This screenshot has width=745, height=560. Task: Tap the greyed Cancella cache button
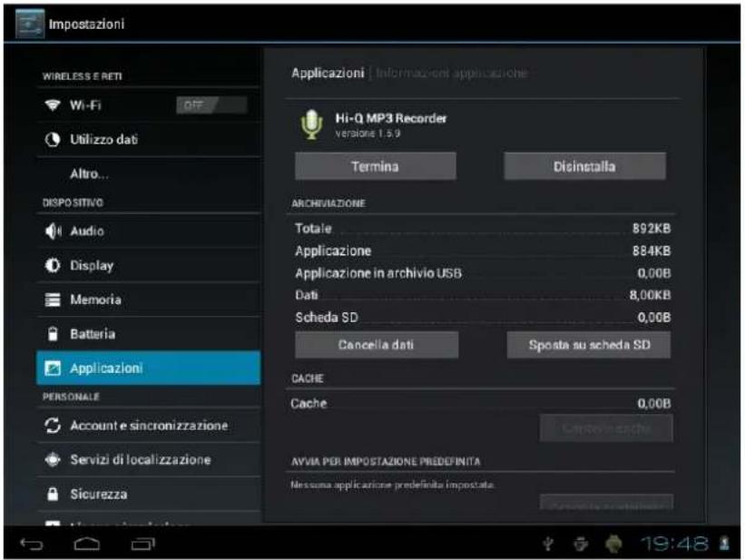[x=606, y=428]
